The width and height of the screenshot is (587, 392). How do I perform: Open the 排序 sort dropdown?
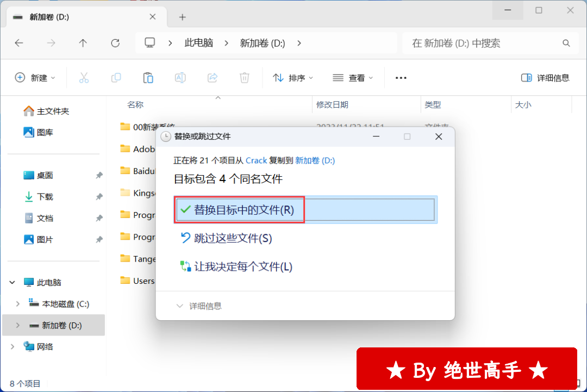coord(293,78)
